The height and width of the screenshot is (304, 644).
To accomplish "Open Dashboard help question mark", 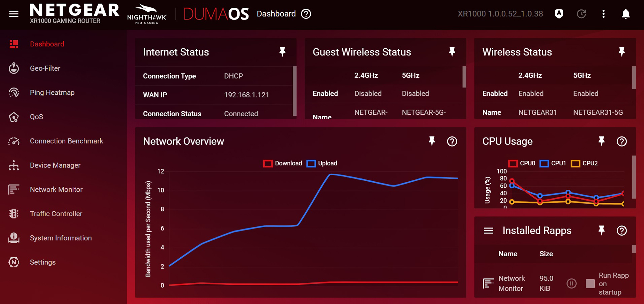I will [x=306, y=14].
